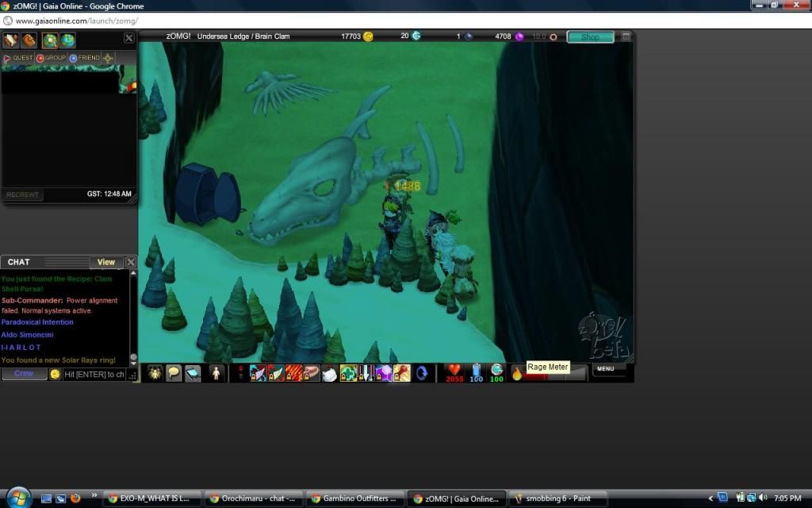This screenshot has width=812, height=508.
Task: Click the browser address bar URL
Action: point(77,21)
